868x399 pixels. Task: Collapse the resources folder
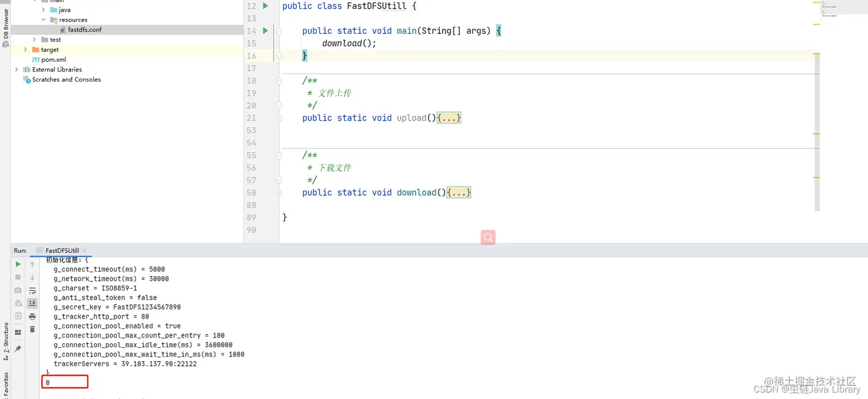(x=44, y=20)
